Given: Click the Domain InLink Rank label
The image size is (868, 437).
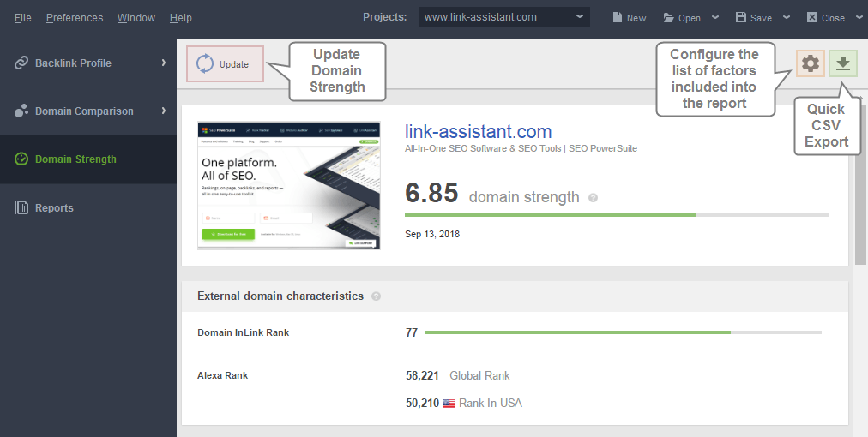Looking at the screenshot, I should [x=243, y=332].
